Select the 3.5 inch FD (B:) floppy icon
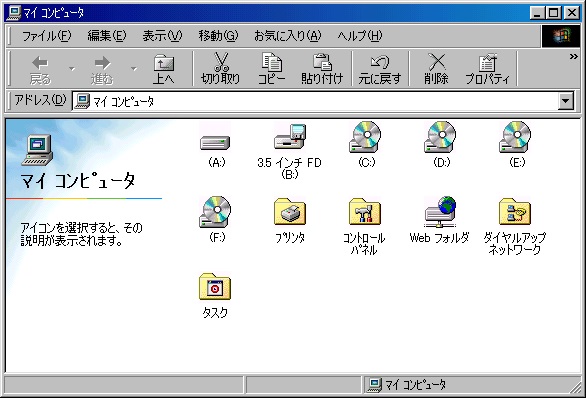The width and height of the screenshot is (586, 398). 290,137
